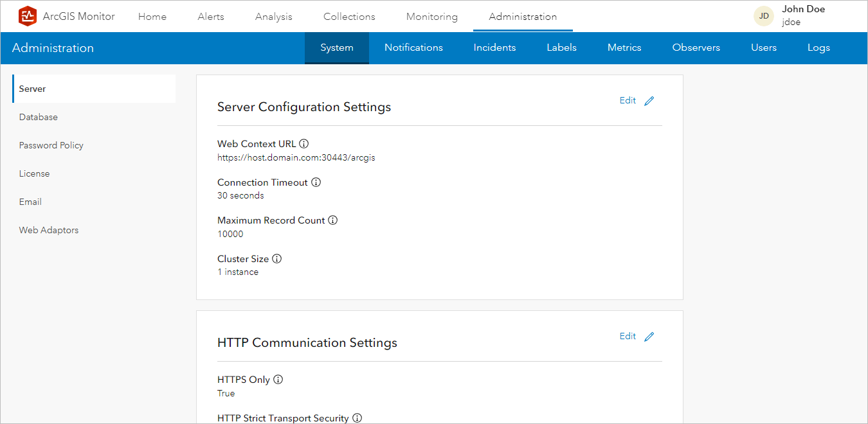
Task: Click the Connection Timeout info icon
Action: tap(316, 182)
